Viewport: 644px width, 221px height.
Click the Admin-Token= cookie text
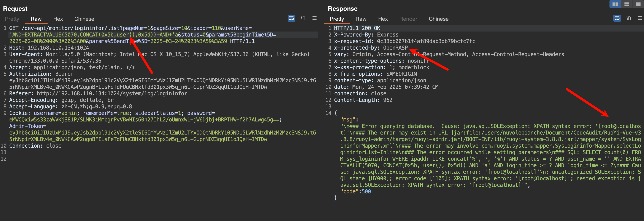(x=28, y=126)
